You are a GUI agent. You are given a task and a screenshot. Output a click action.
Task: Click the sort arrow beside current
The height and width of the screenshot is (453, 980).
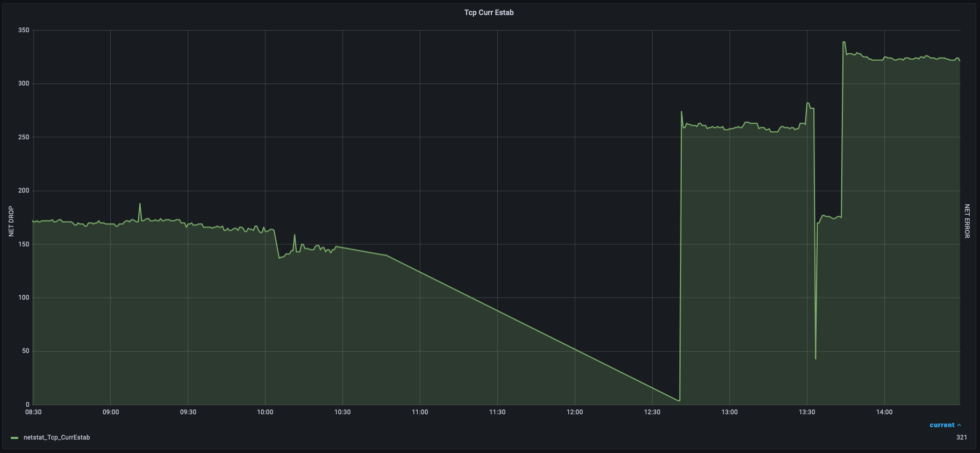point(959,425)
